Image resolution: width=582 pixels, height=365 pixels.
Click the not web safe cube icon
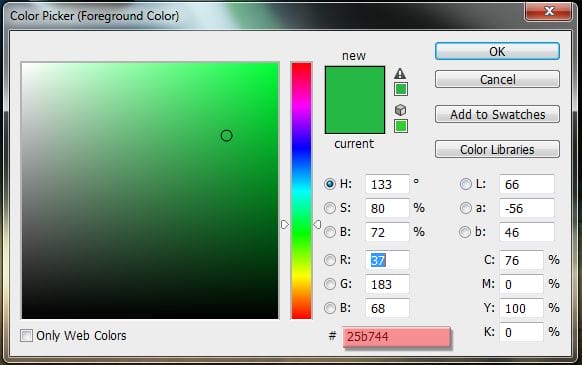400,110
